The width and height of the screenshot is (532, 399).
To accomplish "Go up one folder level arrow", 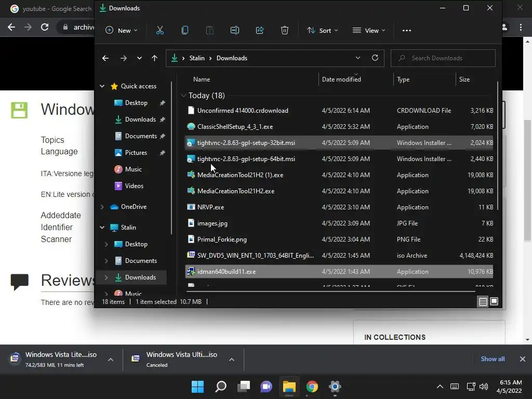I will (x=154, y=58).
